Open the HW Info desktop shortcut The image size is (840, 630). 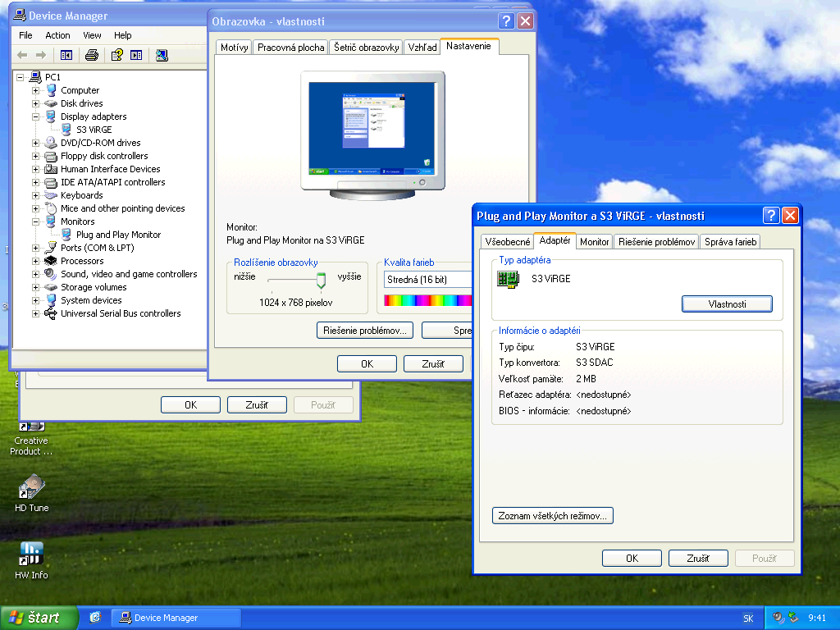tap(31, 560)
